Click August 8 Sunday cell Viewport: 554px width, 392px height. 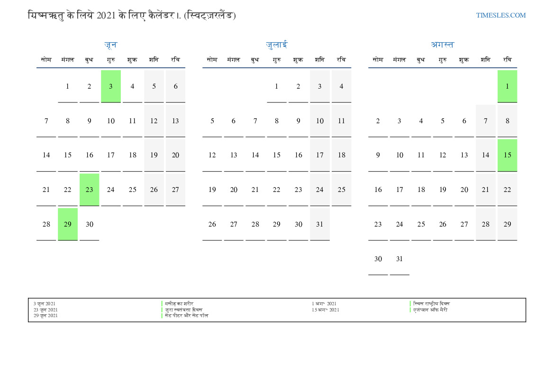[x=508, y=121]
